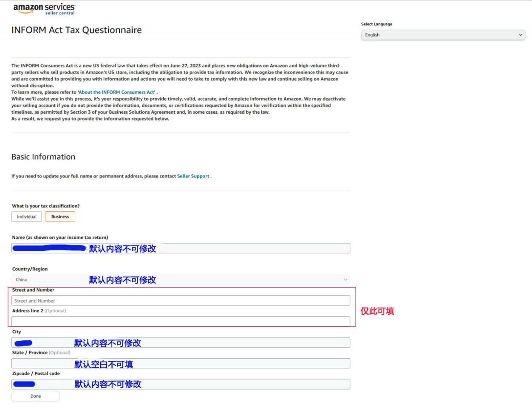Click the Amazon Services seller central logo
532x407 pixels.
click(x=44, y=9)
